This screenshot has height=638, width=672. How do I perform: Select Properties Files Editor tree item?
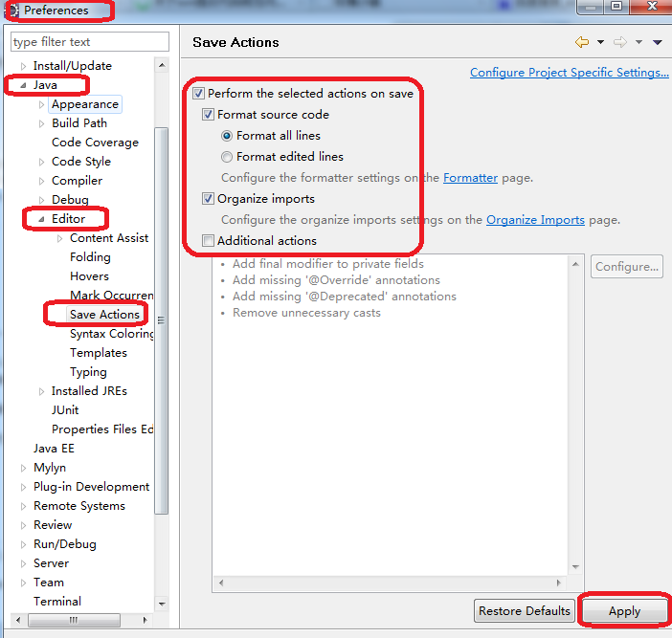[x=102, y=429]
